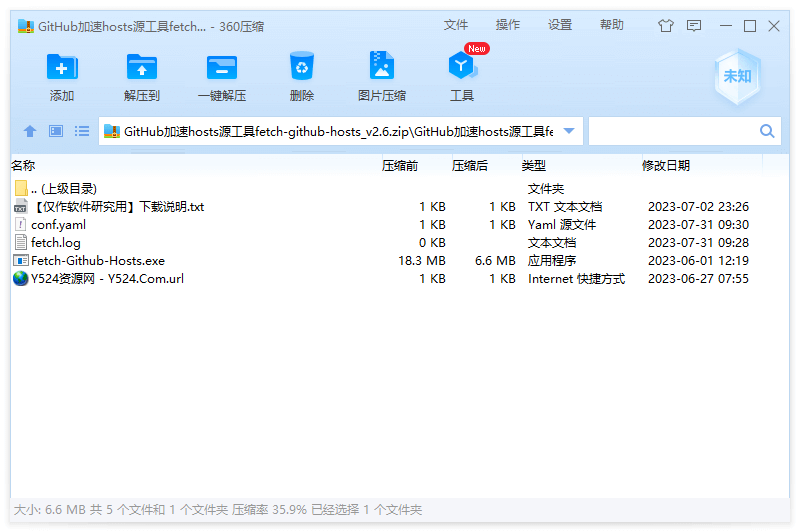Click the zip archive icon in the address bar
Image resolution: width=800 pixels, height=532 pixels.
[112, 132]
